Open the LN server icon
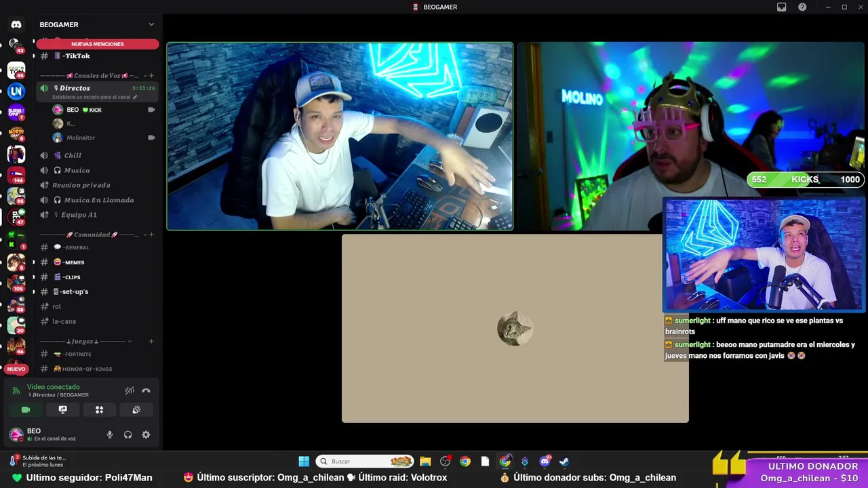Viewport: 868px width, 488px height. point(16,91)
